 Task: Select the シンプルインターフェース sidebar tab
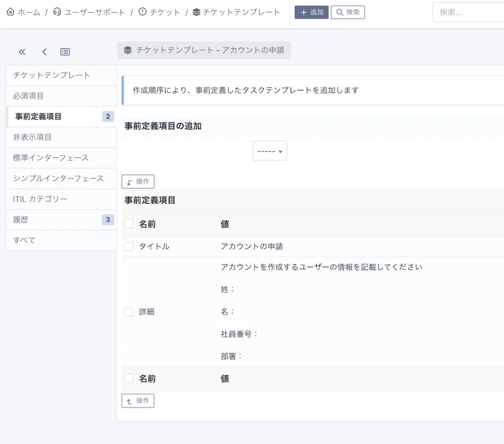point(61,178)
